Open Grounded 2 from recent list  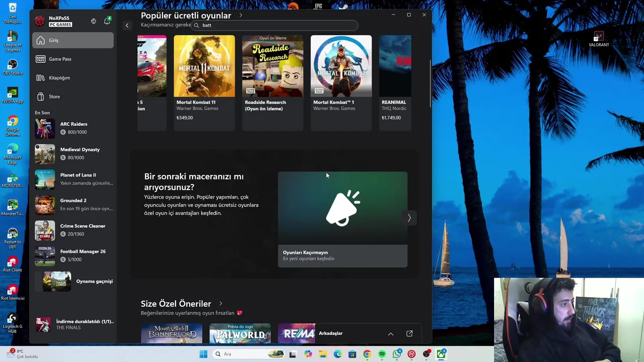74,204
